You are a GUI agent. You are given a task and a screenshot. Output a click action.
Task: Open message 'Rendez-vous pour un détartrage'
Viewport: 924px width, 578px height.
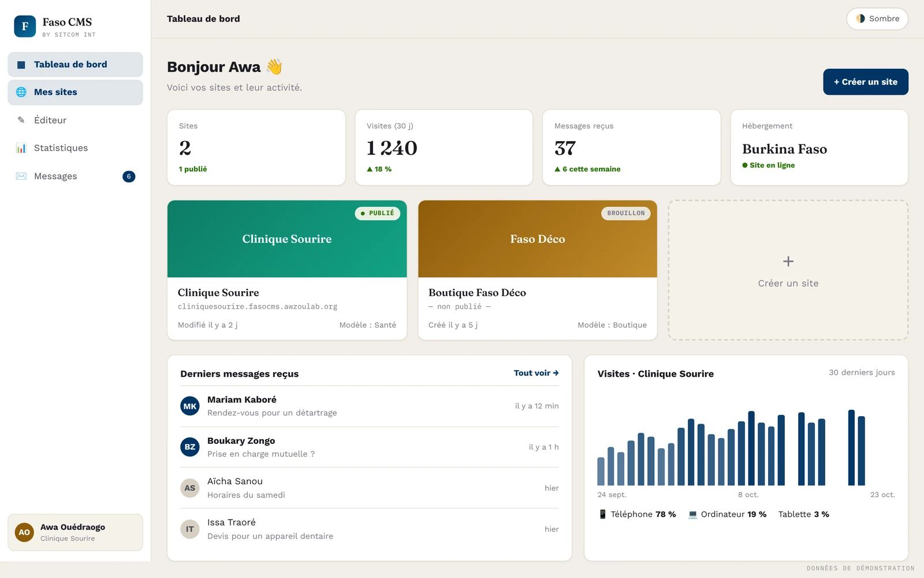[370, 406]
